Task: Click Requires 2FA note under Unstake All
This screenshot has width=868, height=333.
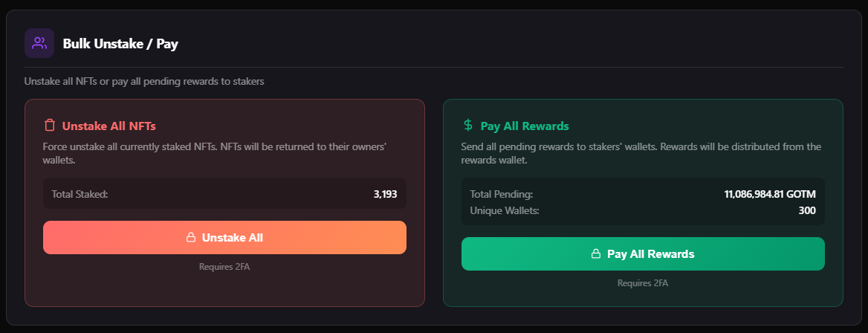Action: (224, 267)
